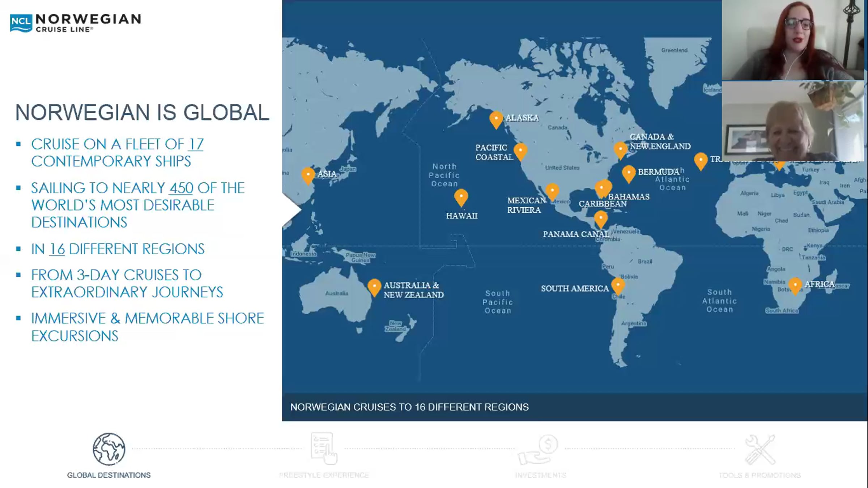Viewport: 868px width, 488px height.
Task: Click the 'NORWEGIAN CRUISES TO 16 DIFFERENT REGIONS' caption
Action: (409, 407)
